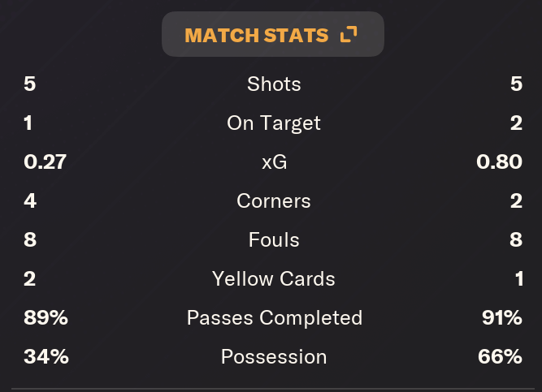
Task: Click the home team xG value 0.27
Action: [45, 162]
